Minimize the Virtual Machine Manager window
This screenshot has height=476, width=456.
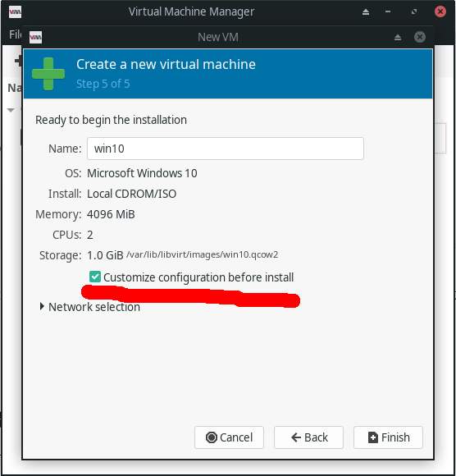coord(388,11)
